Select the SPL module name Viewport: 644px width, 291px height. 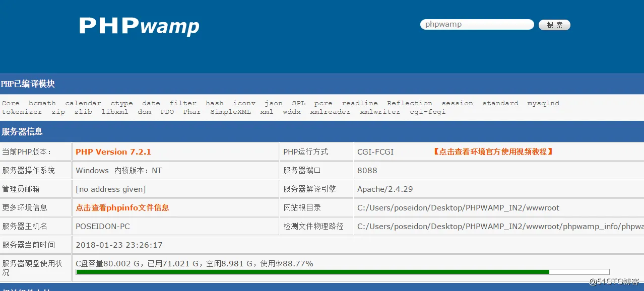pos(299,103)
